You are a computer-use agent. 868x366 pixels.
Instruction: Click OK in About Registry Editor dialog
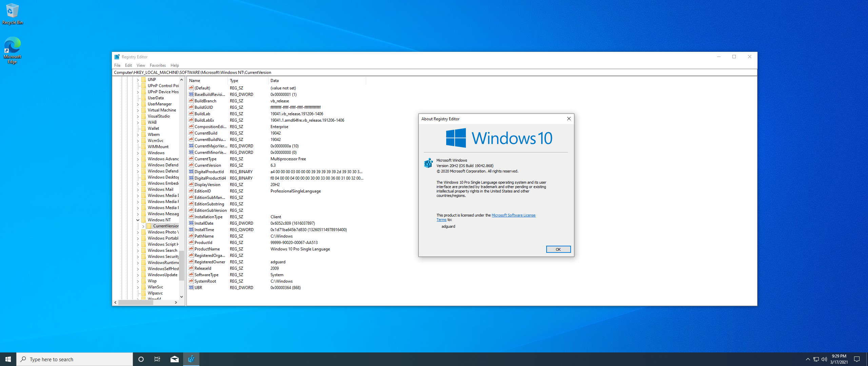pyautogui.click(x=558, y=249)
